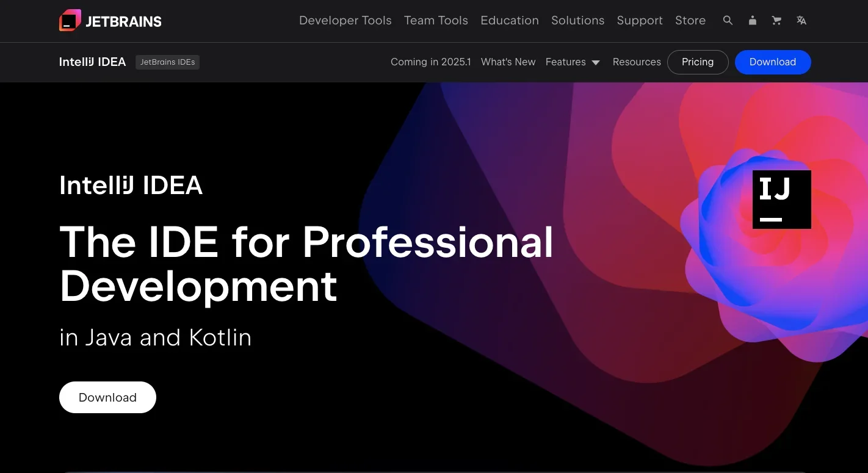Click the user account icon
Image resolution: width=868 pixels, height=473 pixels.
[x=752, y=21]
